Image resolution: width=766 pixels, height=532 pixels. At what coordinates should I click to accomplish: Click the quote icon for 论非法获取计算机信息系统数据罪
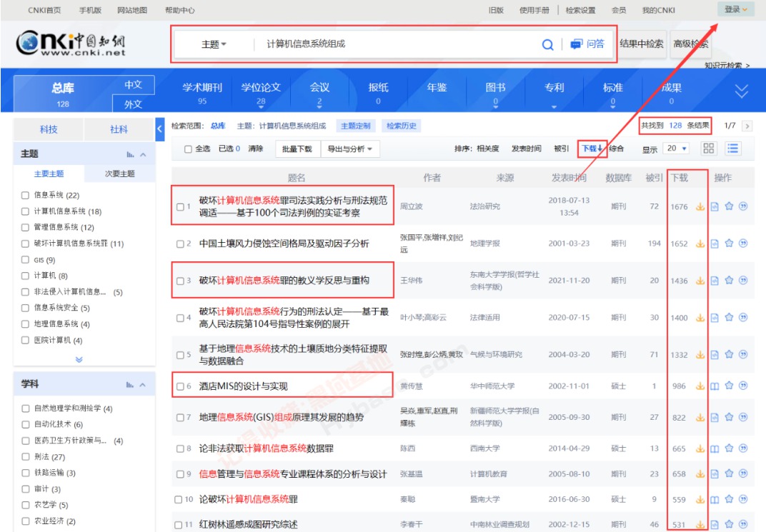(743, 448)
